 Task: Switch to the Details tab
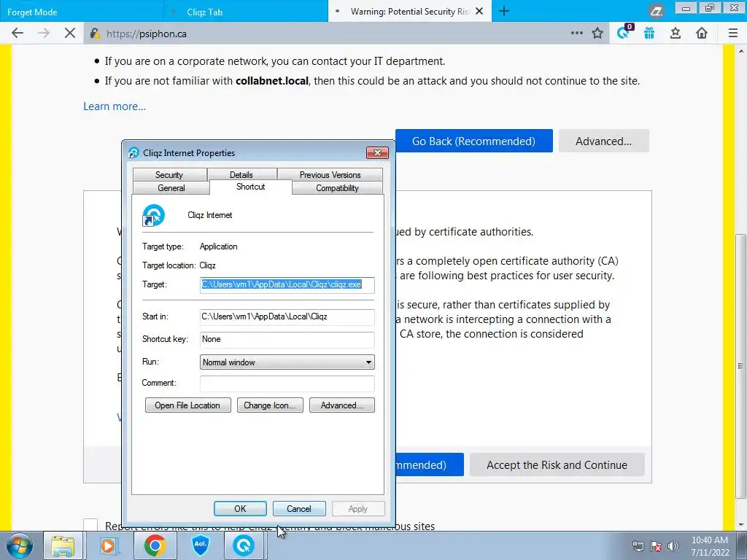[x=241, y=175]
